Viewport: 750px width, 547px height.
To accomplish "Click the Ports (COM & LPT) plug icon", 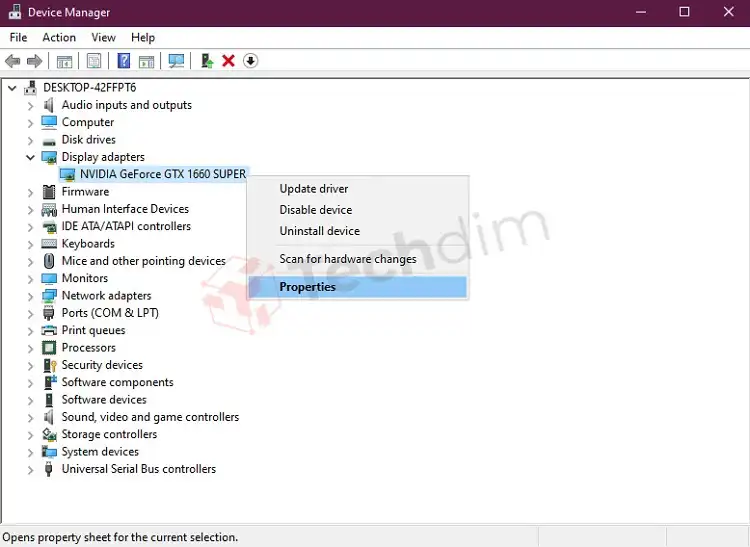I will point(48,313).
